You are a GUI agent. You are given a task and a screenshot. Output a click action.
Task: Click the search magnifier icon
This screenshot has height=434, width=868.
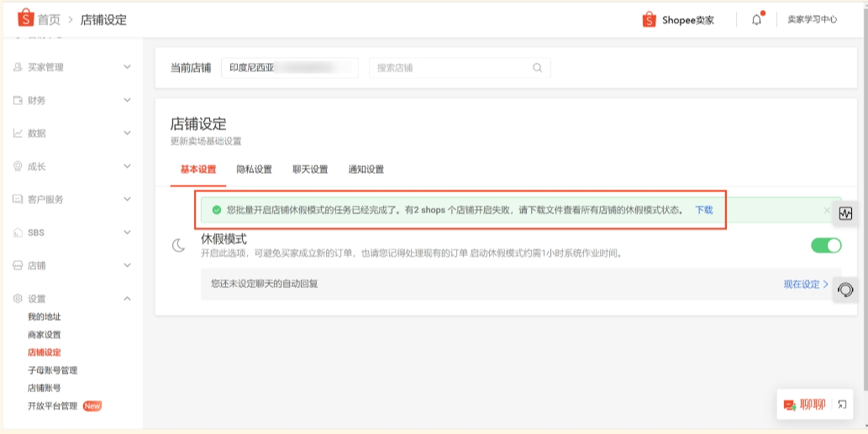click(537, 68)
